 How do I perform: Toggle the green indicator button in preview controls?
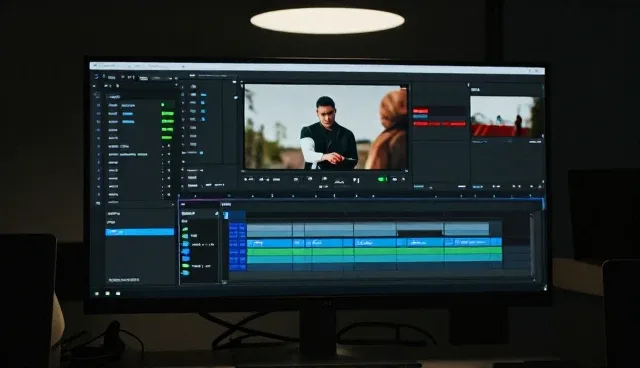(x=382, y=179)
